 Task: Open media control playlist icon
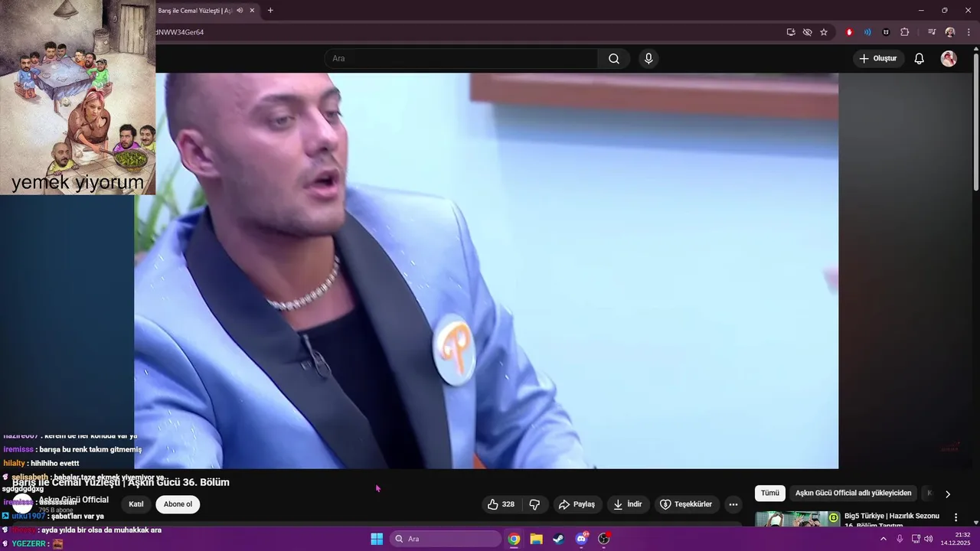(x=932, y=32)
